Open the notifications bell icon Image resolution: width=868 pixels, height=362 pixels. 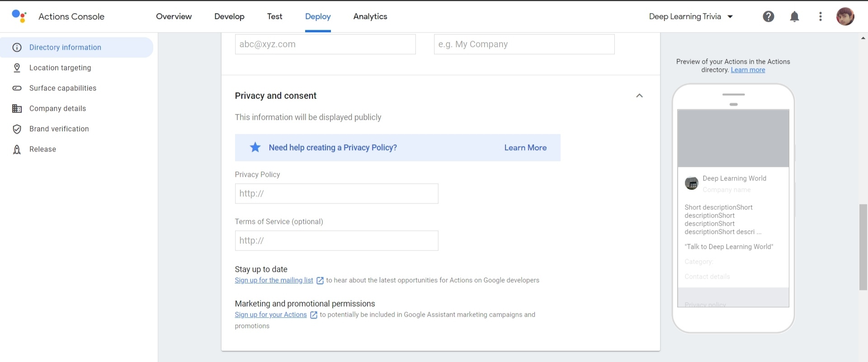click(x=794, y=17)
